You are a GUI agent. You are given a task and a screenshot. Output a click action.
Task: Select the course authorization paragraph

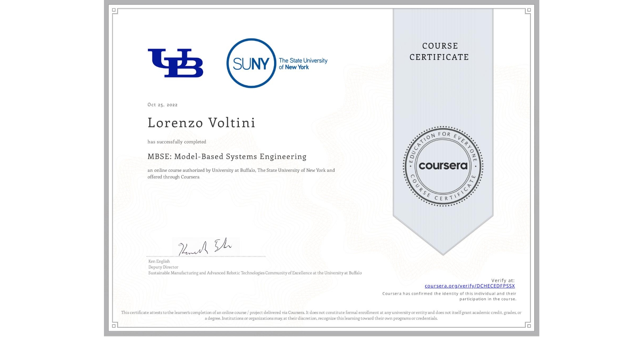tap(241, 173)
